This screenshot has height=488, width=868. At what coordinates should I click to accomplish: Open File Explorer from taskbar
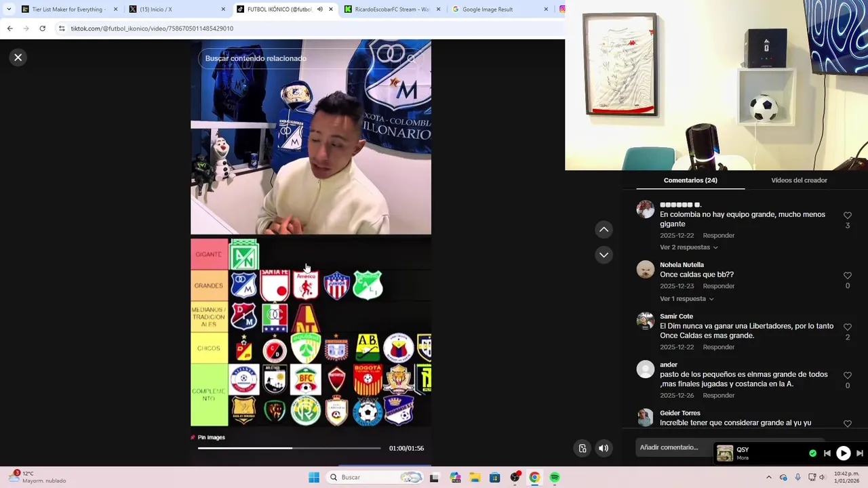tap(475, 478)
